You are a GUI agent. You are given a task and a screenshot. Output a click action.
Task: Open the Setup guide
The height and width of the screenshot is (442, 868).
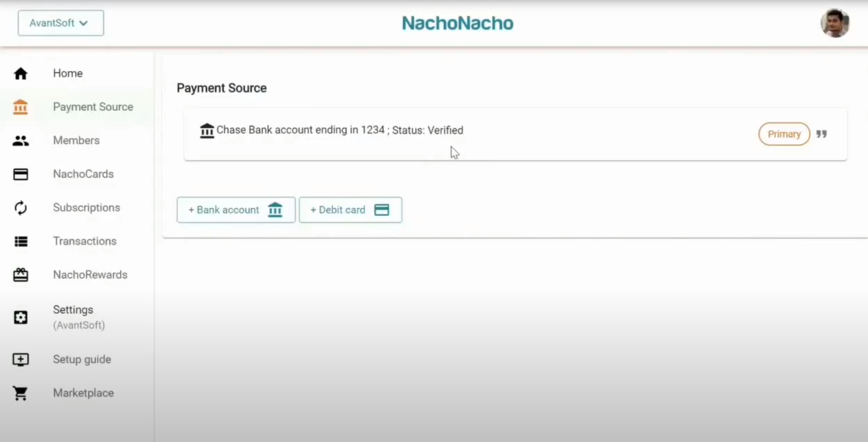82,360
